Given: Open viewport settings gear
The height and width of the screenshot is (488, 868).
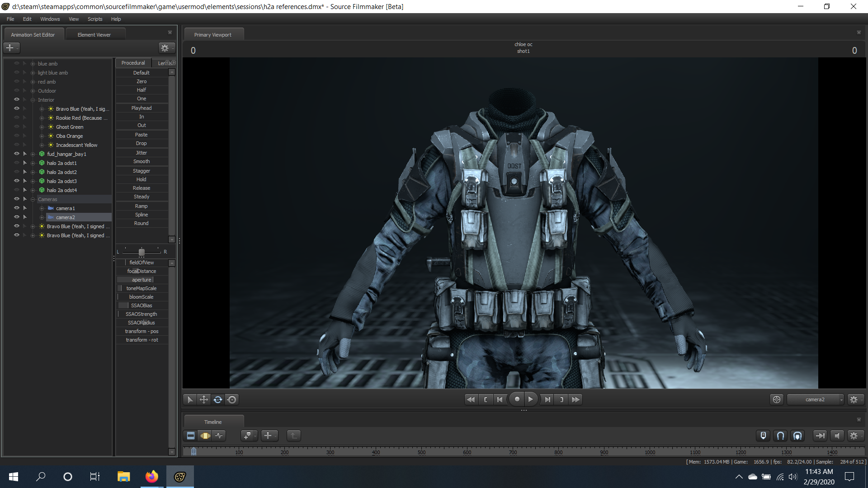Looking at the screenshot, I should (855, 399).
